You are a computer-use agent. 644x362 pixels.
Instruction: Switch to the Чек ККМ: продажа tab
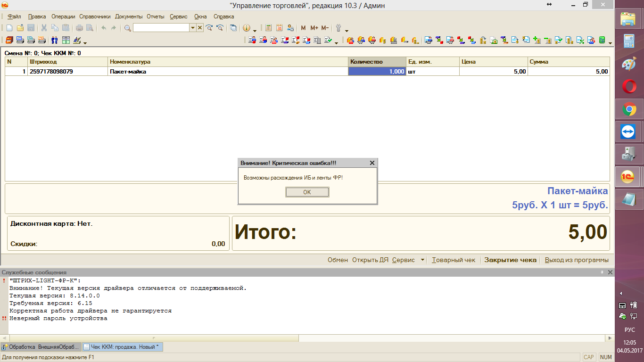[x=123, y=347]
